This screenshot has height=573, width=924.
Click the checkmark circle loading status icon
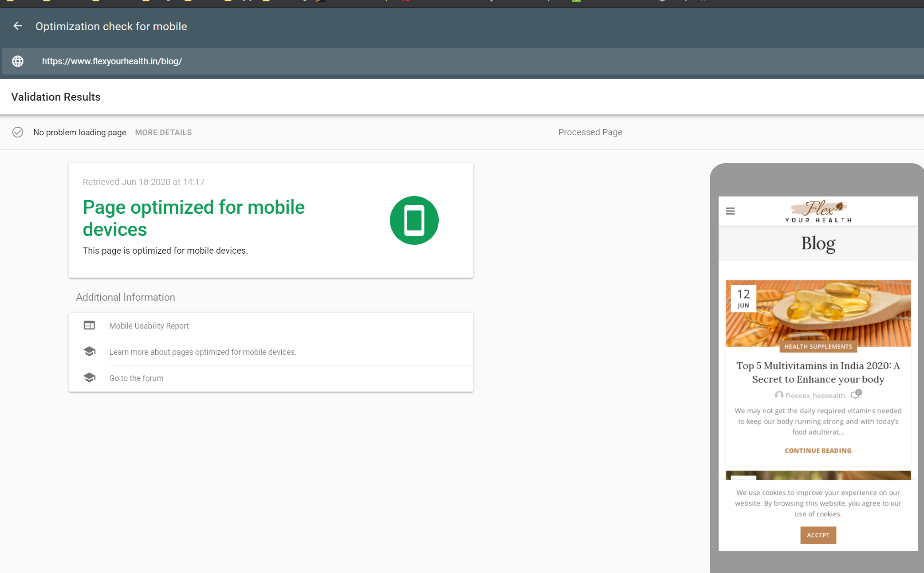click(x=18, y=132)
